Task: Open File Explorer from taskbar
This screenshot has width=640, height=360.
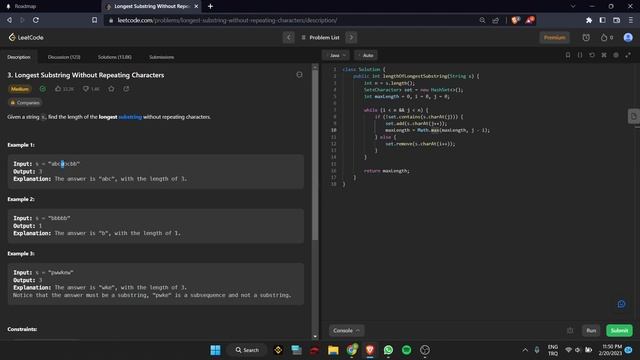Action: (x=333, y=350)
